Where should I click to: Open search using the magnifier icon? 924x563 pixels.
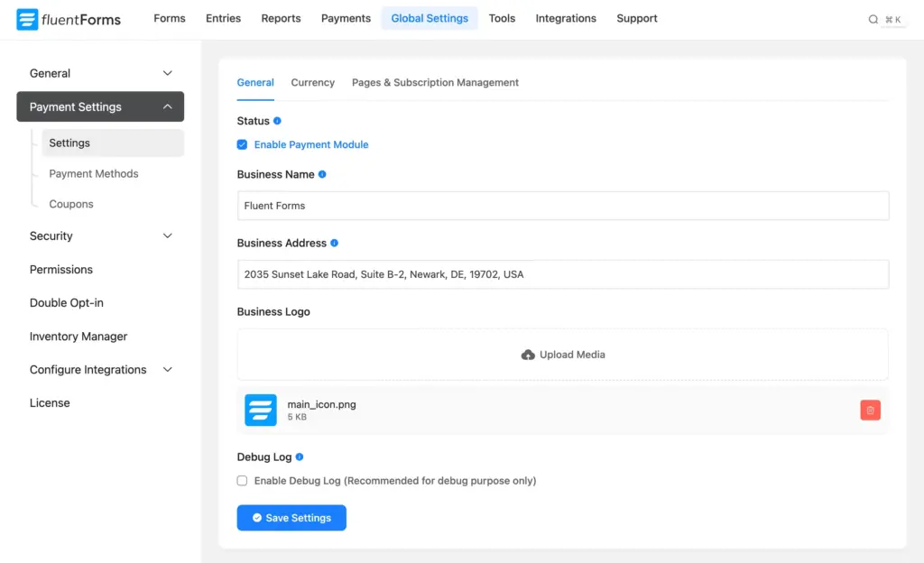pyautogui.click(x=872, y=18)
